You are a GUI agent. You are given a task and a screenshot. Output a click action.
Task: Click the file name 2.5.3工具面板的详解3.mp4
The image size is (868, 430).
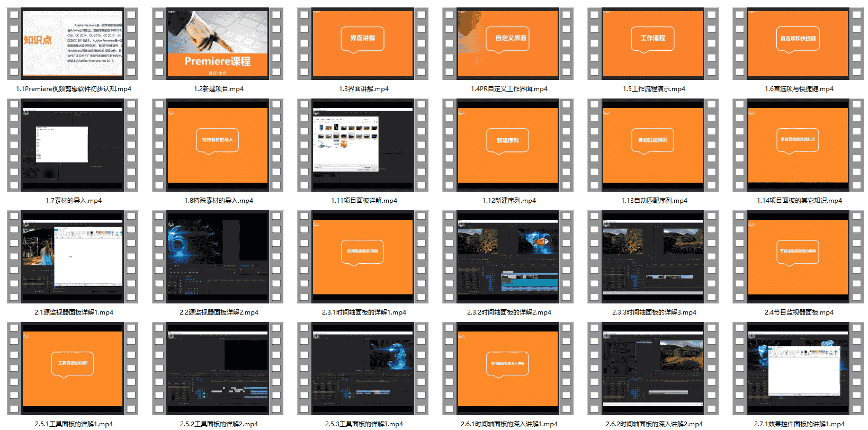tap(364, 424)
